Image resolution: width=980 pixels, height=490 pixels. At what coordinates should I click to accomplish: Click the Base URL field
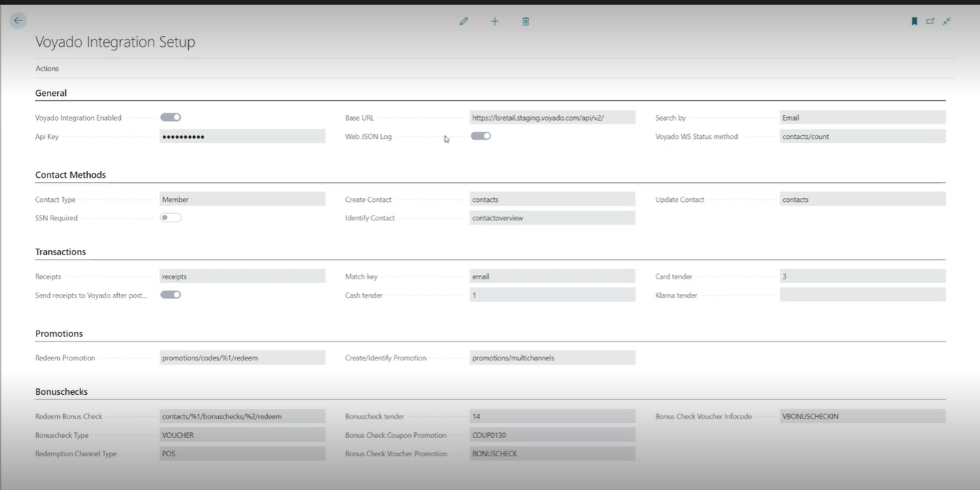pos(553,118)
